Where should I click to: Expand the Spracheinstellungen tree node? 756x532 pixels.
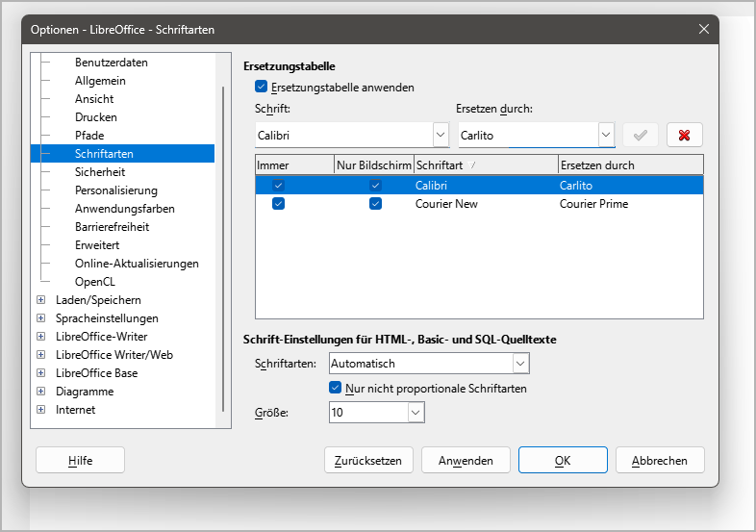(x=41, y=317)
